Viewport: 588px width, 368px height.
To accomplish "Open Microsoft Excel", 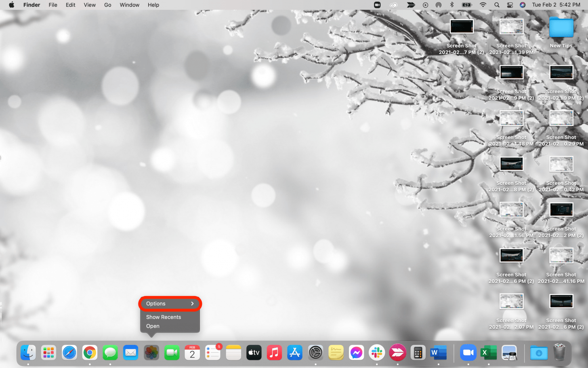I will (489, 352).
